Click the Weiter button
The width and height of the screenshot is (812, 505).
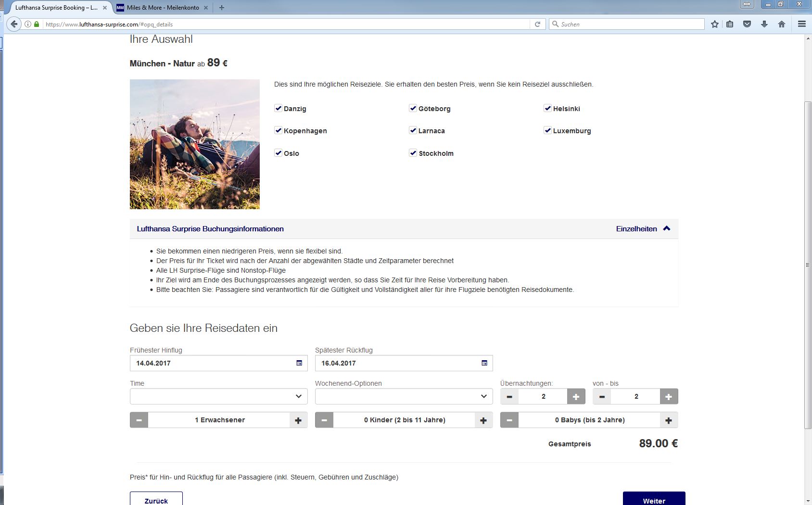[654, 499]
